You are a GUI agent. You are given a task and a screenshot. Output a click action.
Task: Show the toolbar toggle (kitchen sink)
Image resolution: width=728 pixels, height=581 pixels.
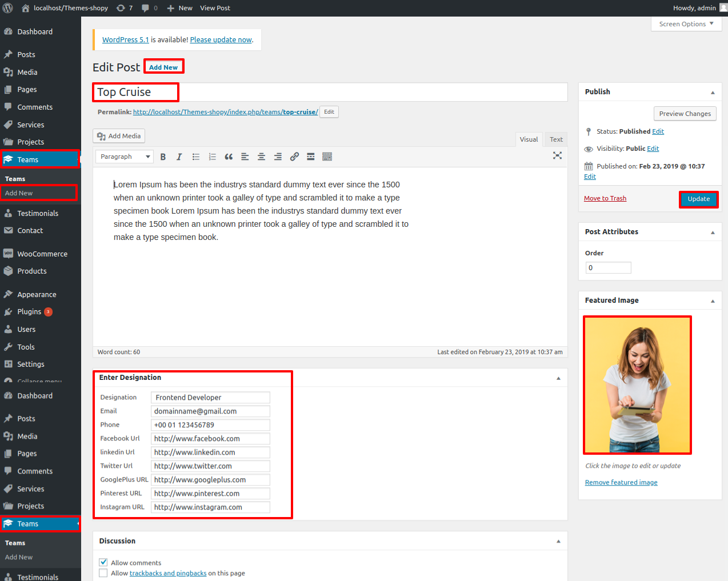tap(327, 157)
